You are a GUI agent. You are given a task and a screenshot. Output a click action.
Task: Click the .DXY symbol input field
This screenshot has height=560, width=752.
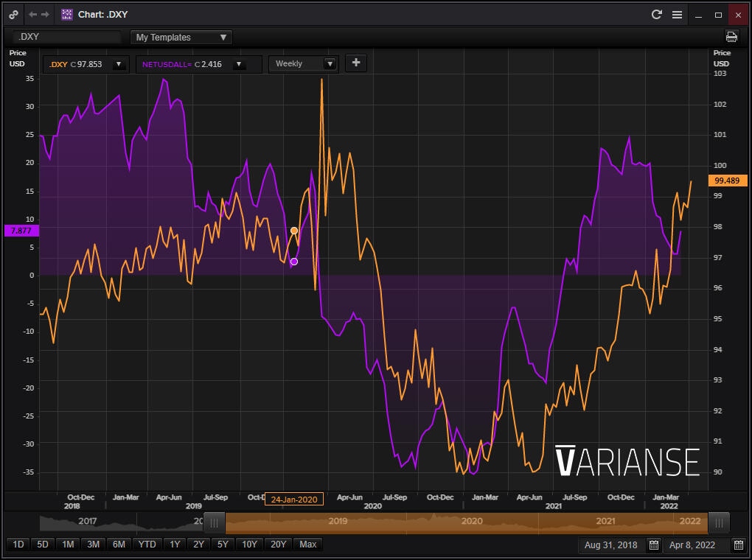(68, 37)
